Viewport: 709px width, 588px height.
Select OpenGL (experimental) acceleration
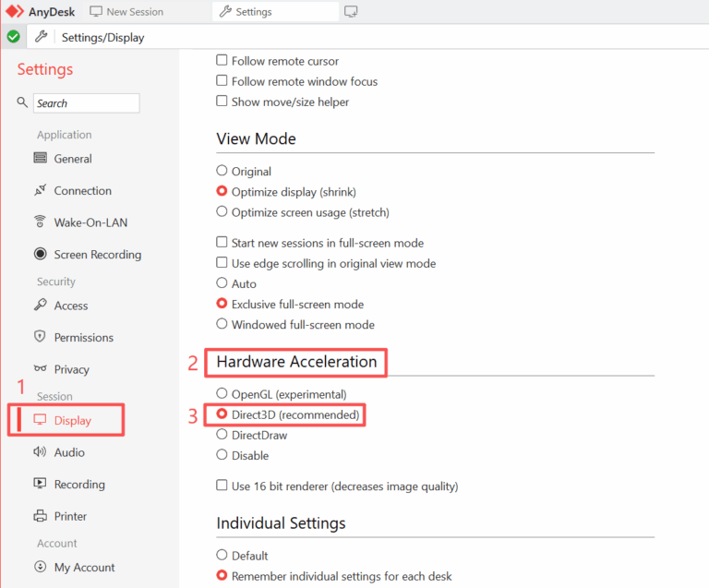pyautogui.click(x=222, y=393)
